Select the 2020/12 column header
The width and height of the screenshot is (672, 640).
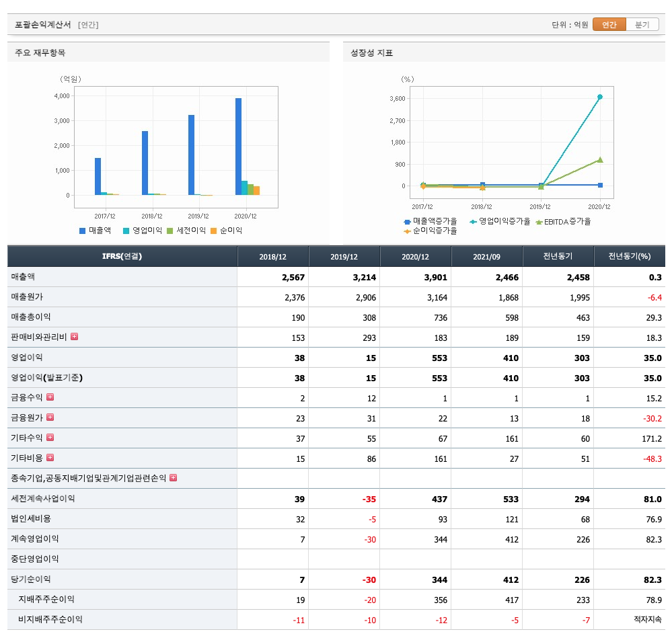tap(415, 256)
